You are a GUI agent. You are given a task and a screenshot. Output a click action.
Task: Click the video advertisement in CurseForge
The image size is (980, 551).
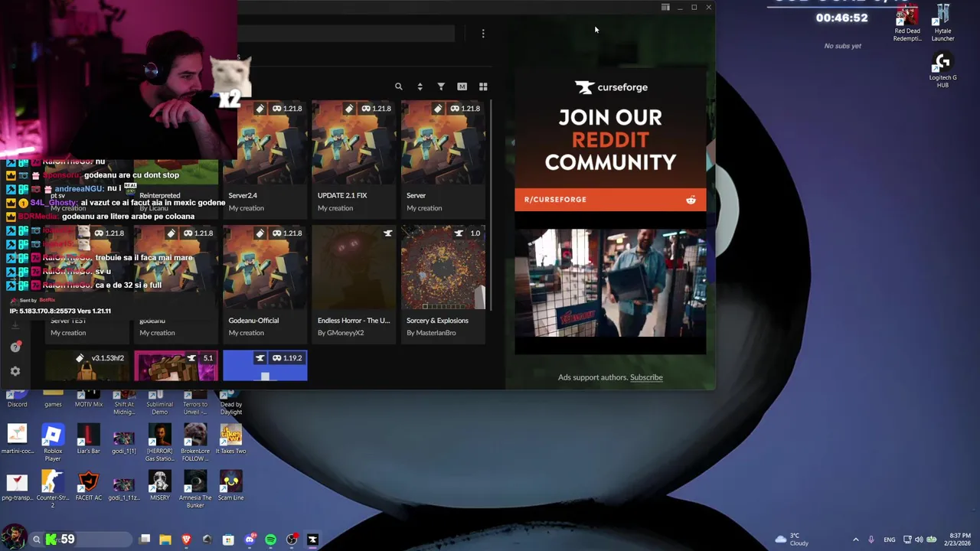(x=610, y=283)
